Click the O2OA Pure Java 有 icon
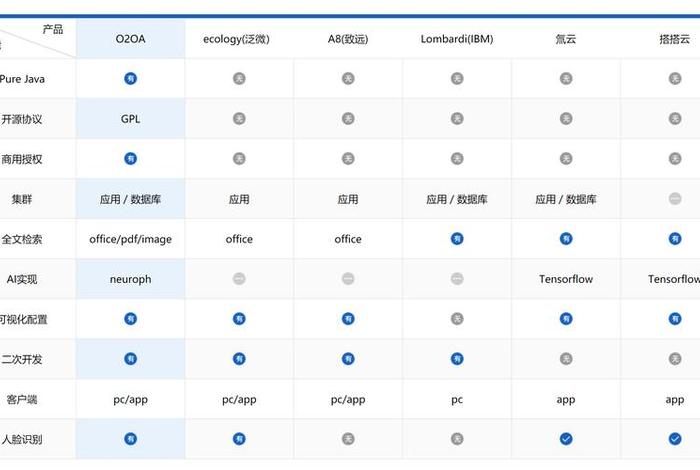Image resolution: width=700 pixels, height=470 pixels. 130,78
